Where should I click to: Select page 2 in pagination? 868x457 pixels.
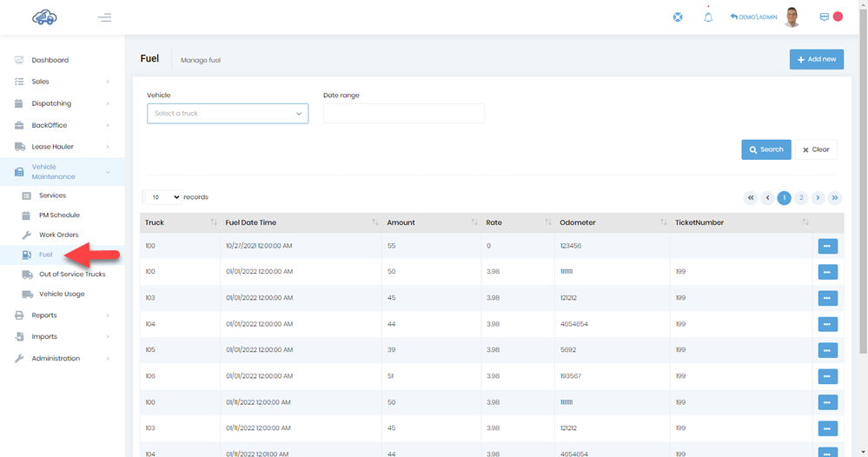(x=801, y=197)
